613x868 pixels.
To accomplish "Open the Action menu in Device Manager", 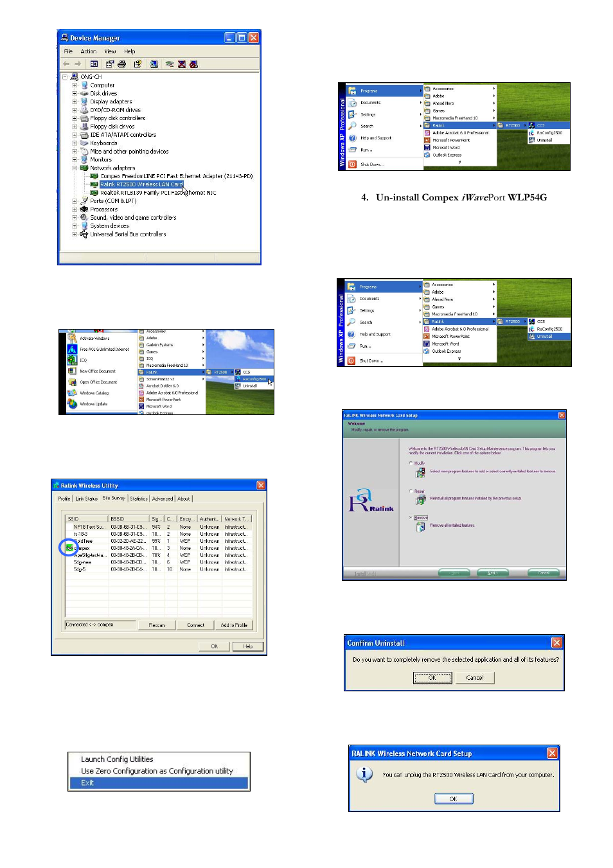I will click(89, 51).
